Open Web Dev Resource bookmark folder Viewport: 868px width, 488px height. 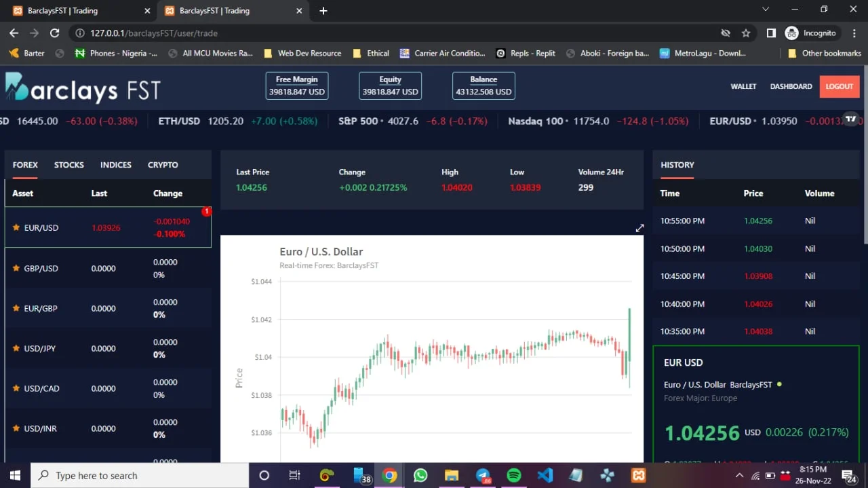coord(302,53)
